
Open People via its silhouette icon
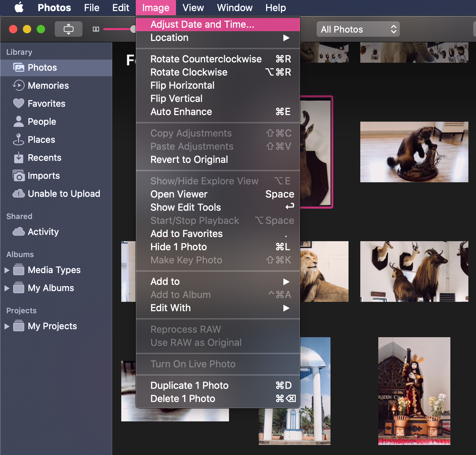(x=18, y=121)
